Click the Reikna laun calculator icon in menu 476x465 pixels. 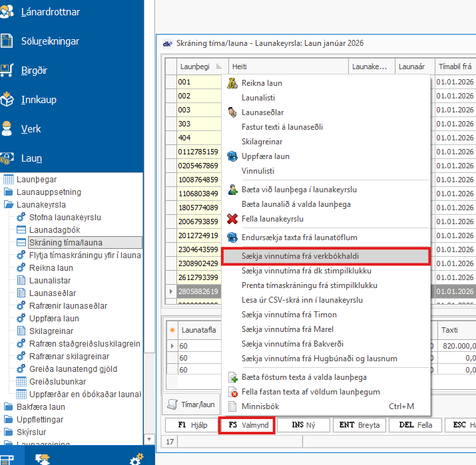[x=232, y=83]
